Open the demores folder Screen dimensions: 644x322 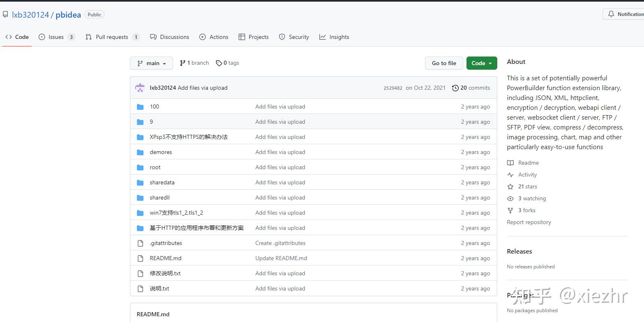[161, 152]
